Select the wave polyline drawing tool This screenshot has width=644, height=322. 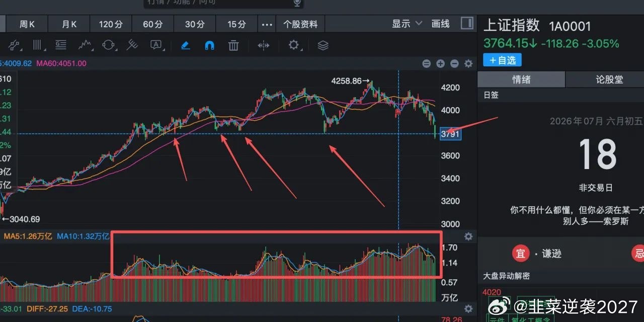coord(85,45)
